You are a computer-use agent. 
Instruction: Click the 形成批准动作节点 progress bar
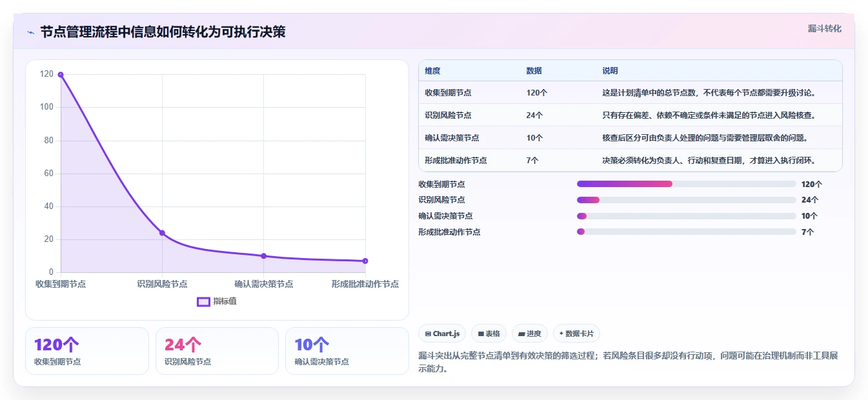pos(686,232)
